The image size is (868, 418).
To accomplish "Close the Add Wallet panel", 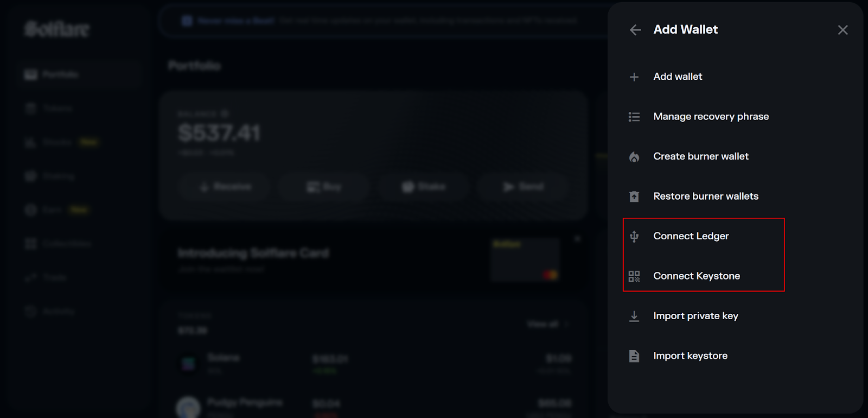I will pos(843,30).
